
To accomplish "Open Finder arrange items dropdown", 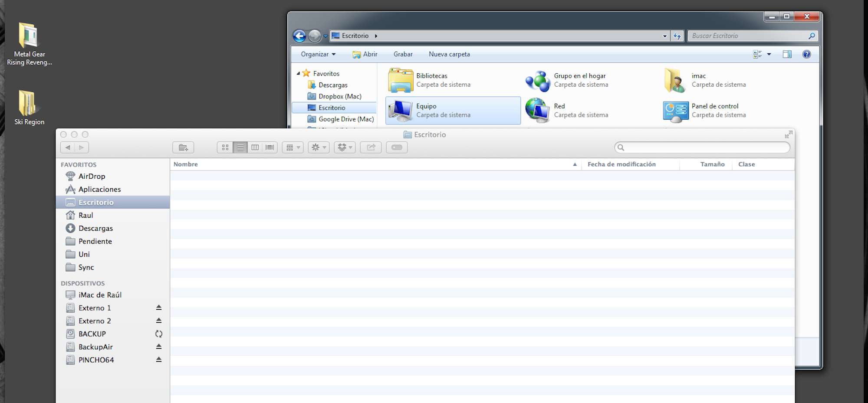I will tap(293, 147).
